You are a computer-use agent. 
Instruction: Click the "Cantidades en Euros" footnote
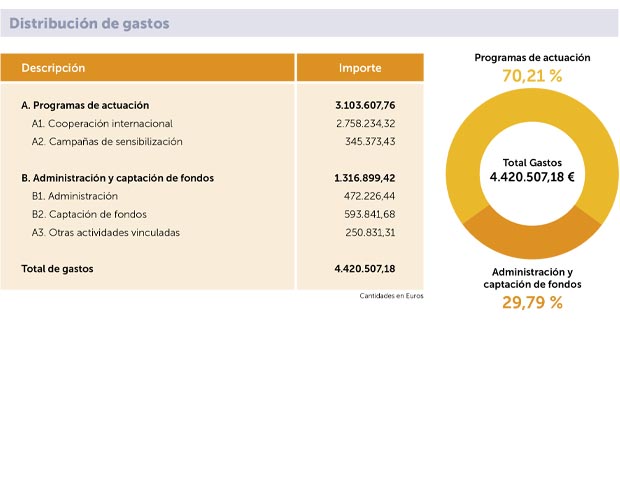point(391,296)
